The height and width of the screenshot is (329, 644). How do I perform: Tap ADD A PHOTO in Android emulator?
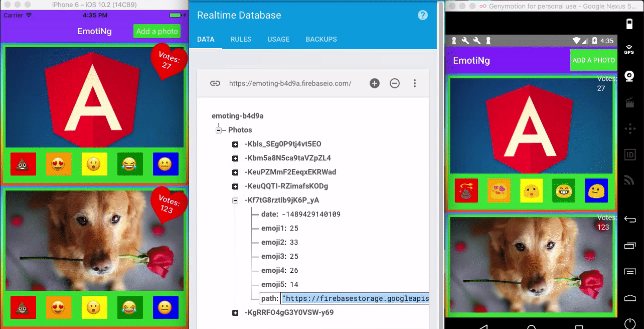[594, 60]
